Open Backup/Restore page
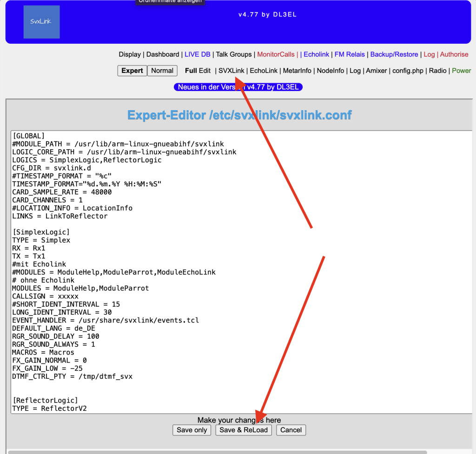Screen dimensions: 476x454 coord(394,54)
